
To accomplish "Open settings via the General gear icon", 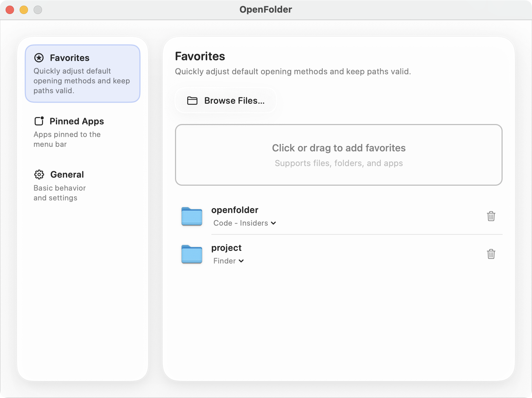I will click(x=39, y=174).
